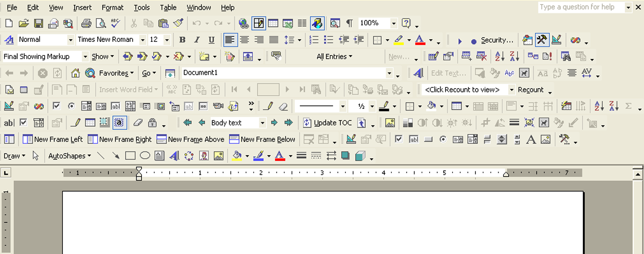Image resolution: width=644 pixels, height=254 pixels.
Task: Toggle Italic formatting
Action: tap(197, 40)
